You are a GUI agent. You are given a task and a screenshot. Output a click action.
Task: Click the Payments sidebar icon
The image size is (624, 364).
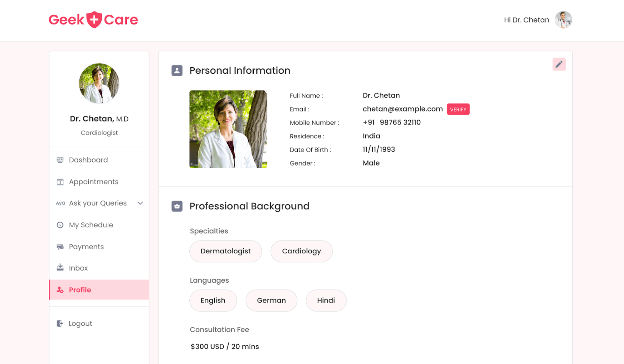click(60, 247)
